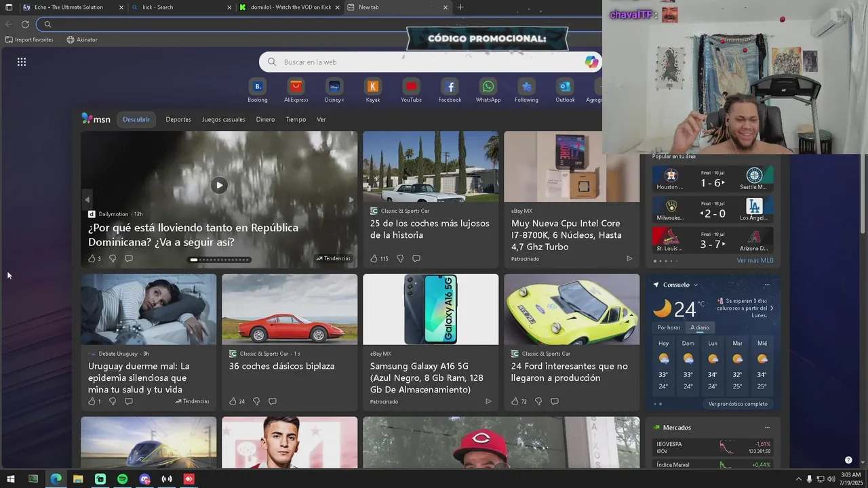This screenshot has width=868, height=488.
Task: Open the Mercados card three-dot menu
Action: 767,428
